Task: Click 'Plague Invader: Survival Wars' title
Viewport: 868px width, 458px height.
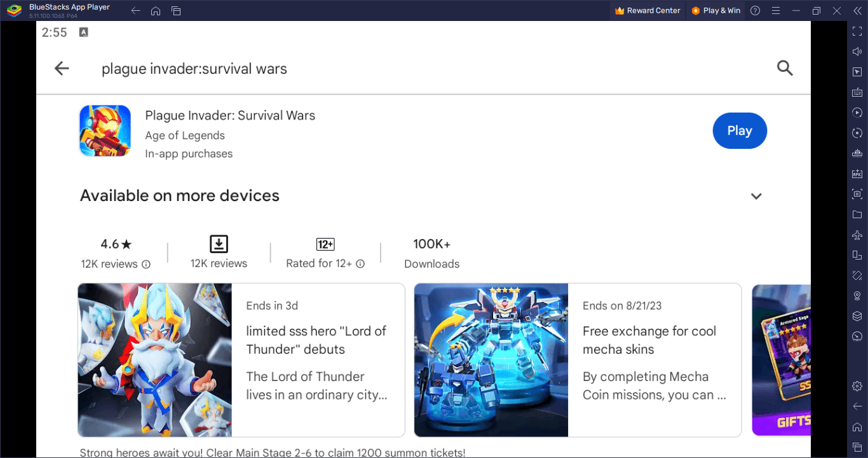Action: tap(230, 116)
